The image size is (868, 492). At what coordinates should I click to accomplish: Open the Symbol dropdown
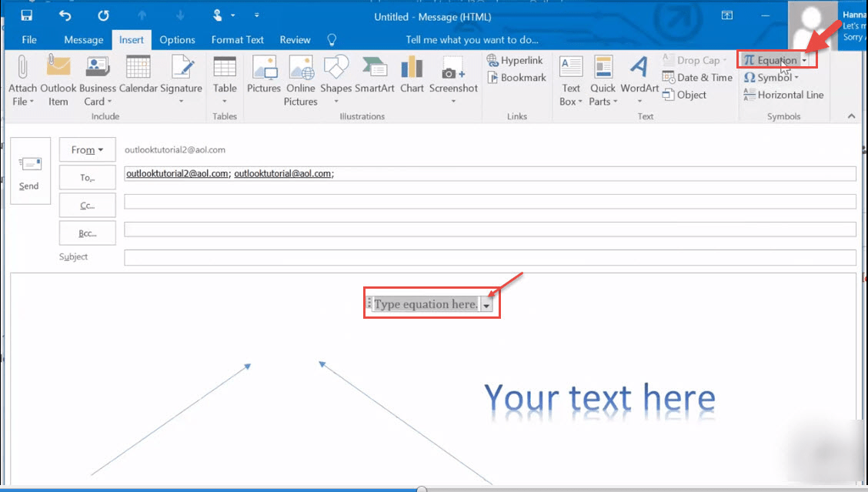(771, 78)
